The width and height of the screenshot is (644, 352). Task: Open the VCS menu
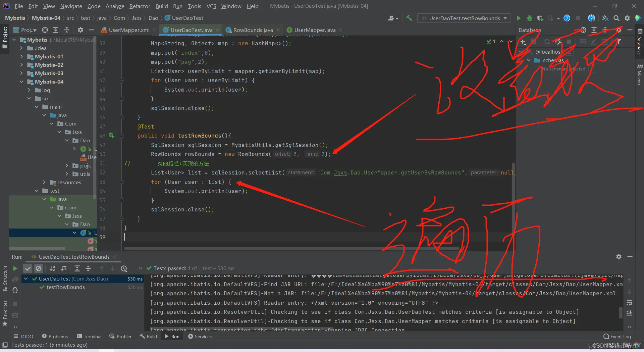[x=211, y=6]
